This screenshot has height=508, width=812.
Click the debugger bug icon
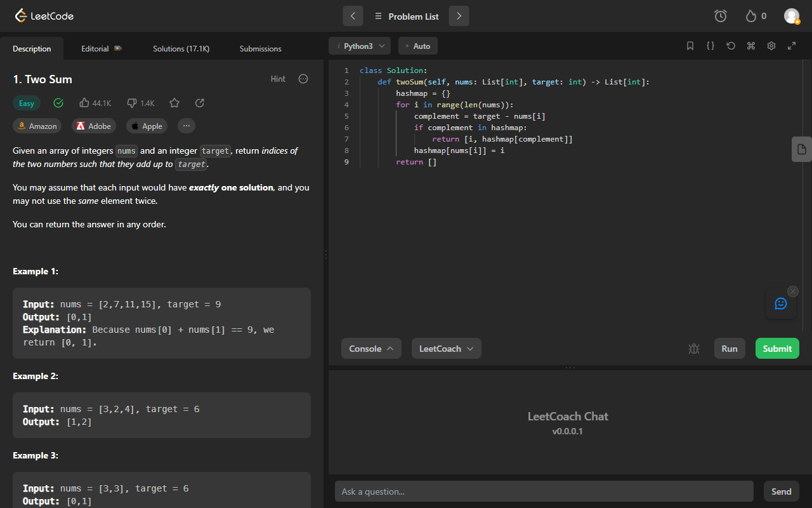(x=694, y=349)
